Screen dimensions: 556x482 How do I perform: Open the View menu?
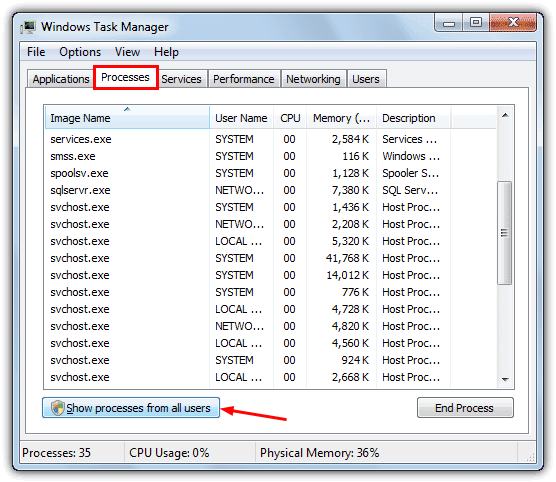(x=127, y=52)
